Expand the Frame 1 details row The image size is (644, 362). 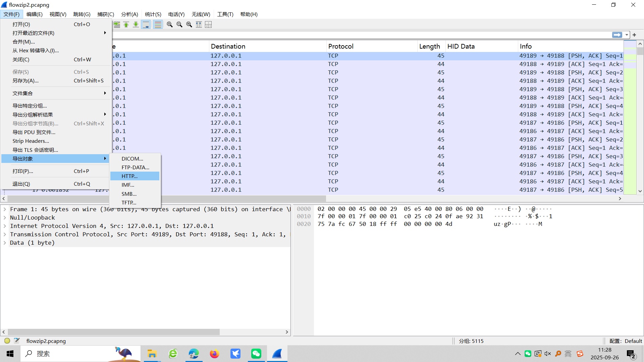click(x=5, y=209)
